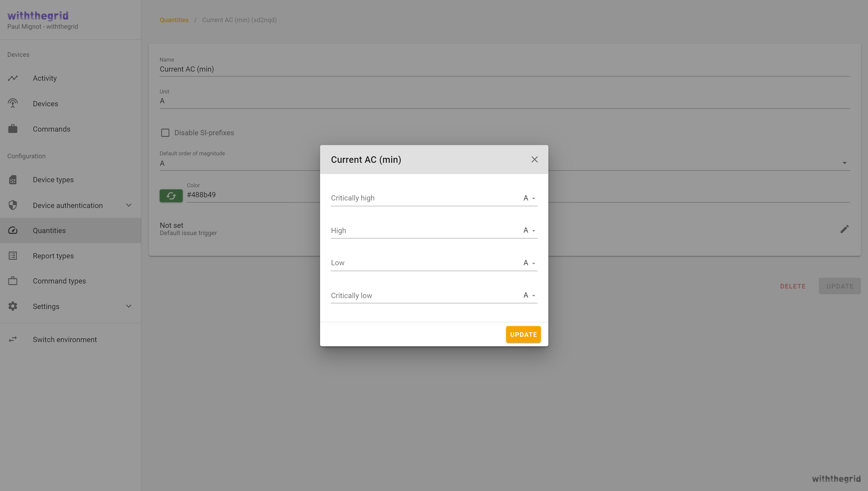
Task: Open the Default order of magnitude dropdown
Action: pyautogui.click(x=844, y=163)
